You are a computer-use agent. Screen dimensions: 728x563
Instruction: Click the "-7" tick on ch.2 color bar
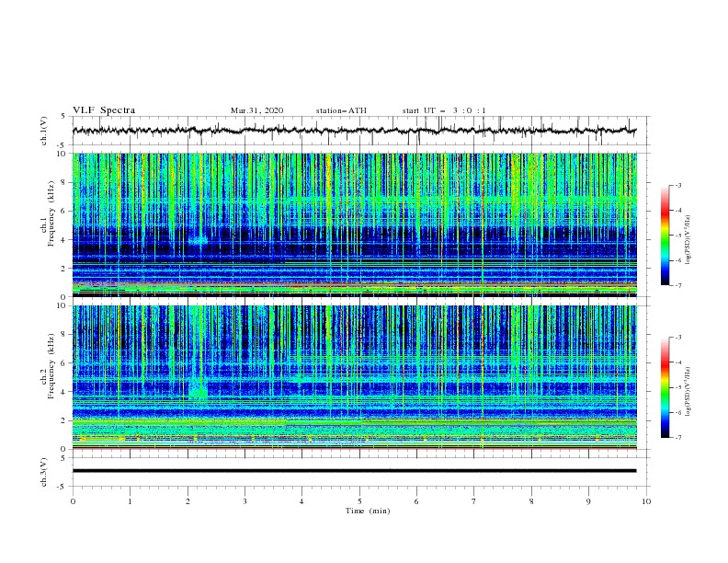pyautogui.click(x=677, y=438)
